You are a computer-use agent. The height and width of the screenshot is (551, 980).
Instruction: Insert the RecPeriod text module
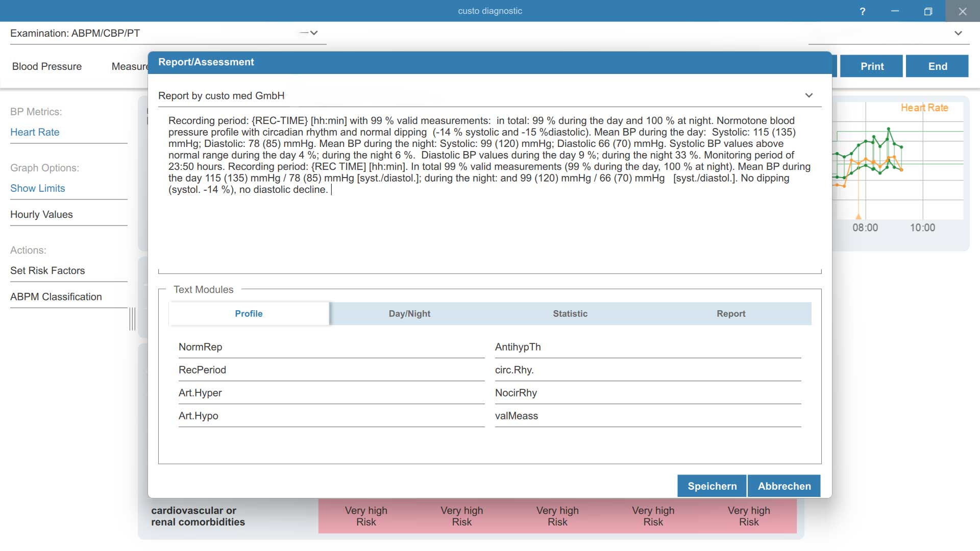[x=331, y=370]
